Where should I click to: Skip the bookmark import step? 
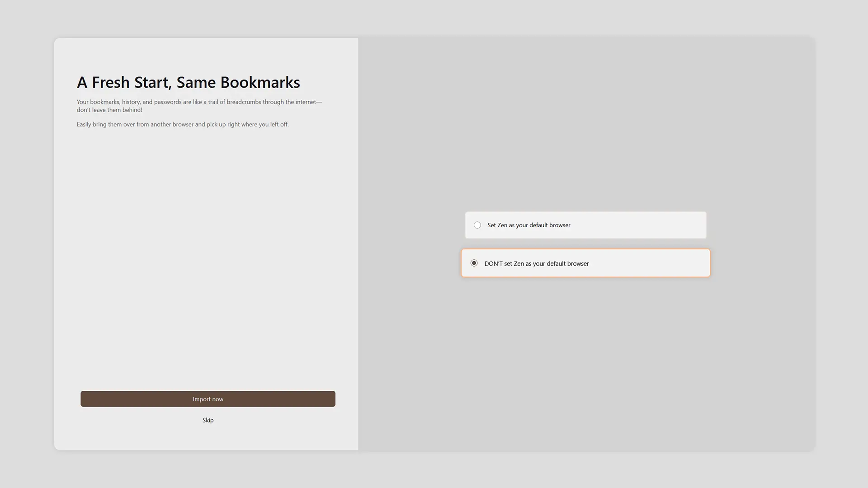[208, 420]
